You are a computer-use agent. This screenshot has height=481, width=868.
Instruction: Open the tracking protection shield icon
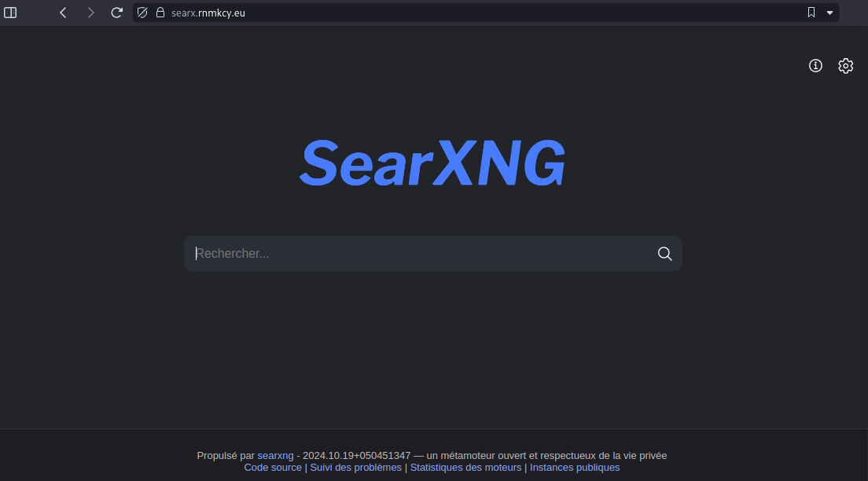pos(142,13)
